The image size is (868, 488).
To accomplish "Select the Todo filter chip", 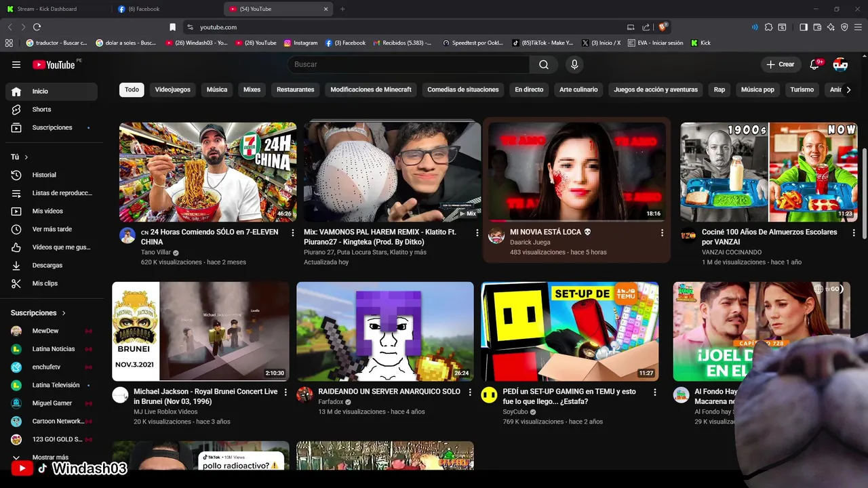I will [x=132, y=89].
